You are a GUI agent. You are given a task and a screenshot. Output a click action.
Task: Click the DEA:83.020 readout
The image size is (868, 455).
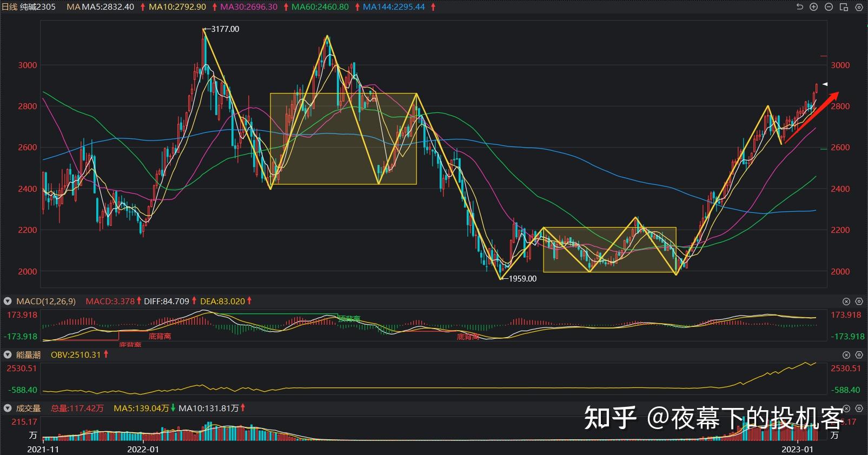click(x=223, y=302)
